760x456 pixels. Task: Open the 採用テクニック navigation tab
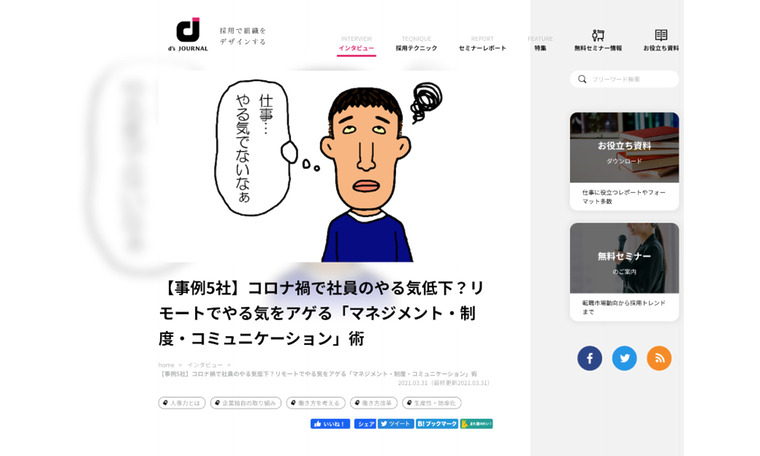pyautogui.click(x=416, y=44)
